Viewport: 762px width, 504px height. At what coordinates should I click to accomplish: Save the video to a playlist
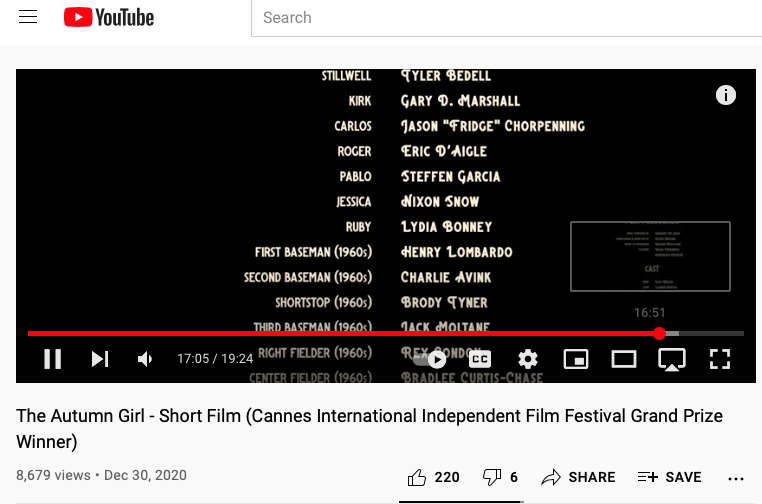click(669, 477)
